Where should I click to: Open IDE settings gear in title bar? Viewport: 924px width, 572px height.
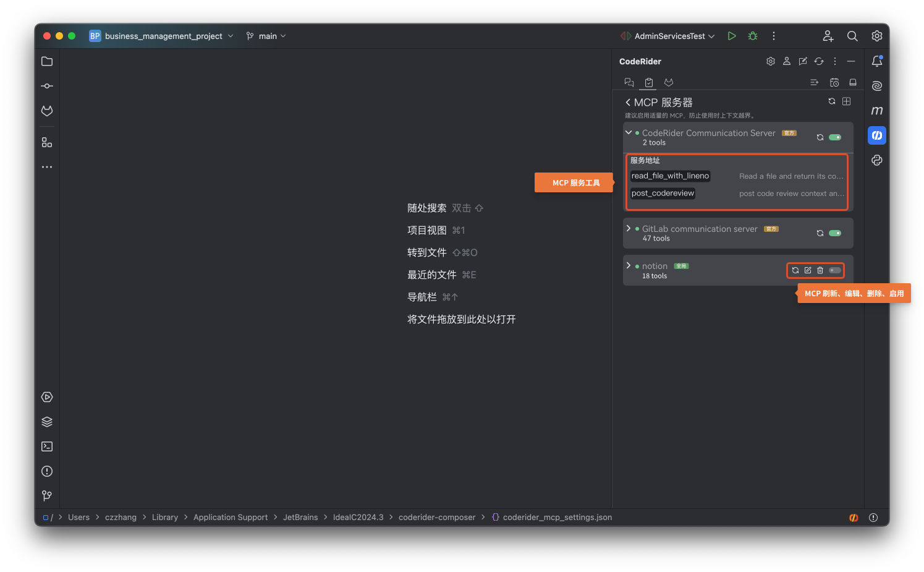[877, 36]
